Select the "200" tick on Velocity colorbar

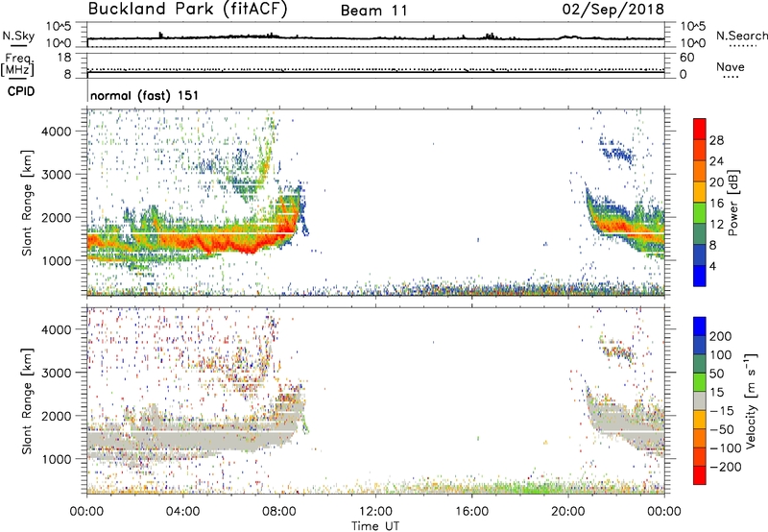721,336
